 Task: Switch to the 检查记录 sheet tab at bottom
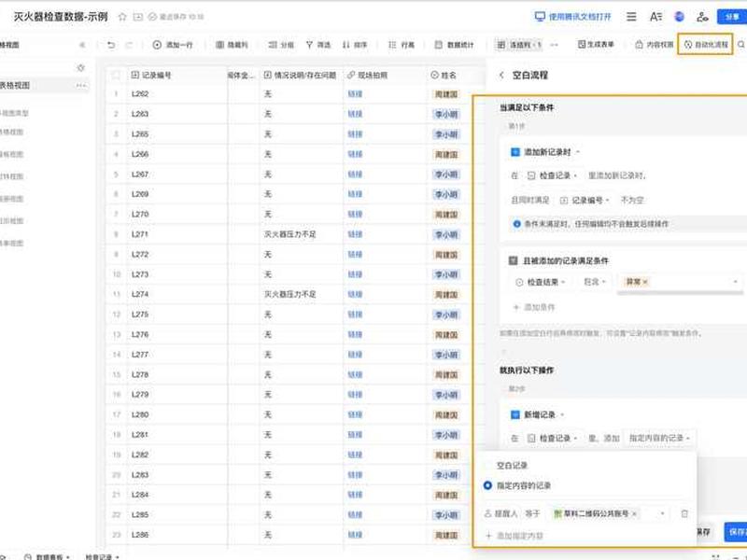(x=102, y=556)
